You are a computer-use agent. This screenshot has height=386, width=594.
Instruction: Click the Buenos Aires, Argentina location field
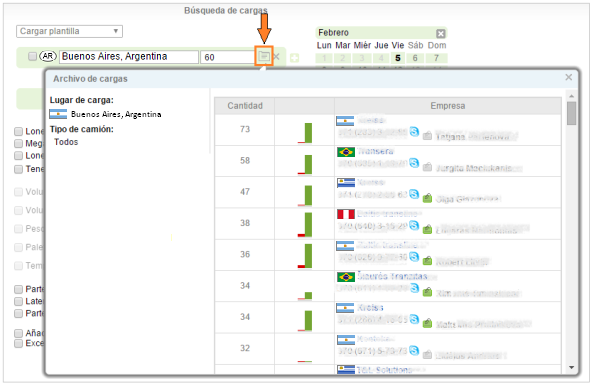(129, 57)
